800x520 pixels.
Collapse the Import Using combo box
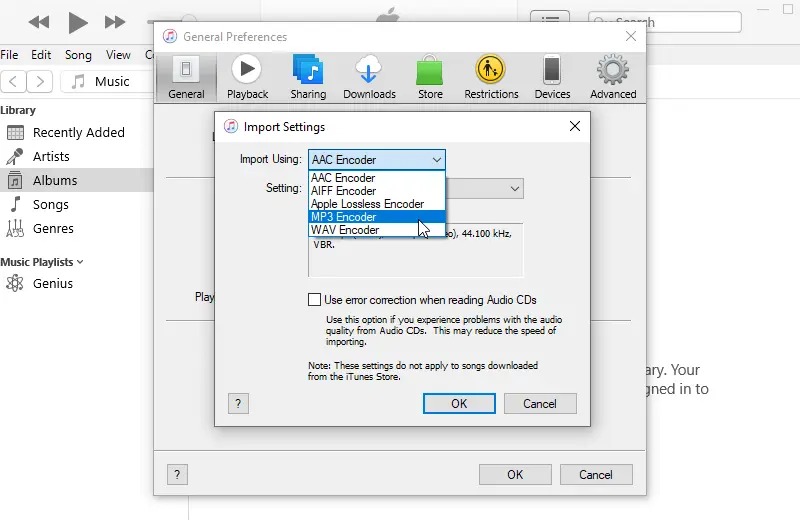coord(377,160)
